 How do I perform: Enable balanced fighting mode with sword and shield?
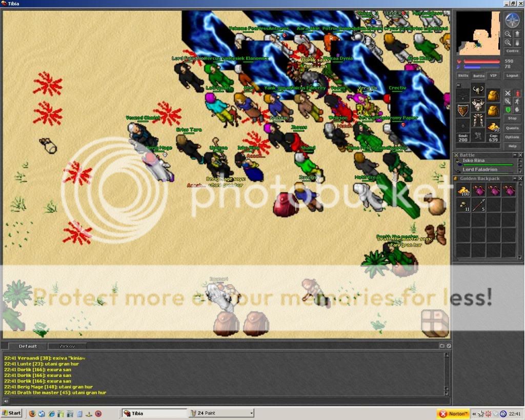(508, 102)
